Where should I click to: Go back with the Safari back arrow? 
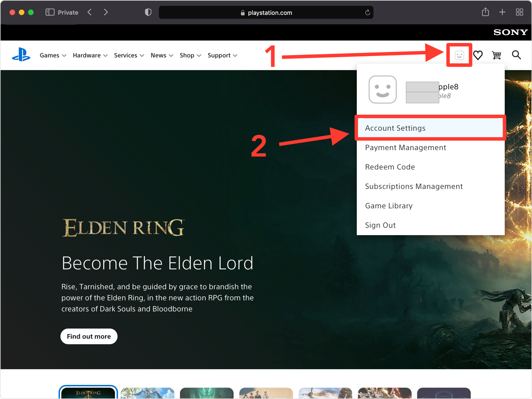[90, 12]
